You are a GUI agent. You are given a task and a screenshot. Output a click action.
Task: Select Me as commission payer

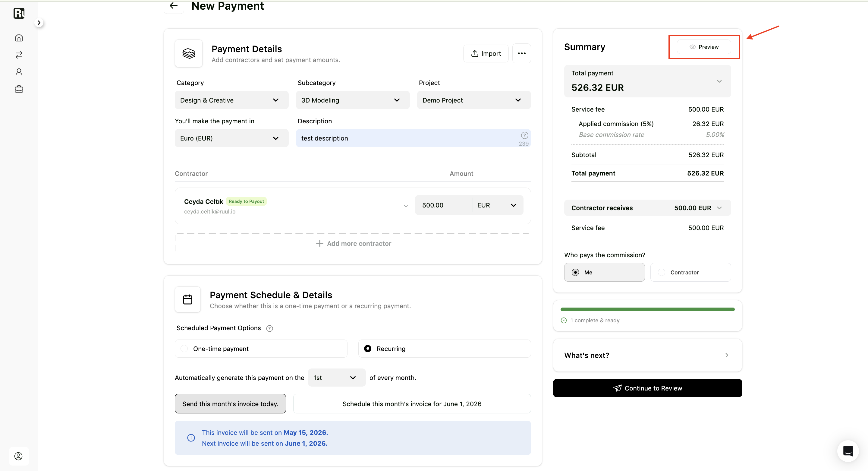point(605,272)
